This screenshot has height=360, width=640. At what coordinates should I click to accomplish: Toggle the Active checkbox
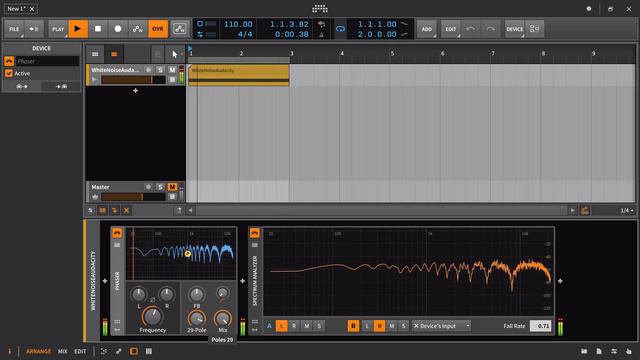click(x=9, y=73)
